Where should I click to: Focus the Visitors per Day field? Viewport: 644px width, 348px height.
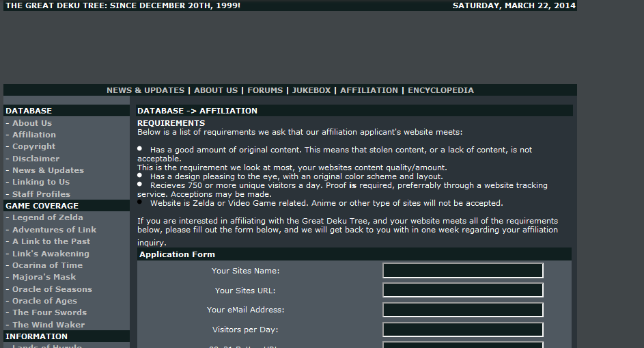click(463, 330)
